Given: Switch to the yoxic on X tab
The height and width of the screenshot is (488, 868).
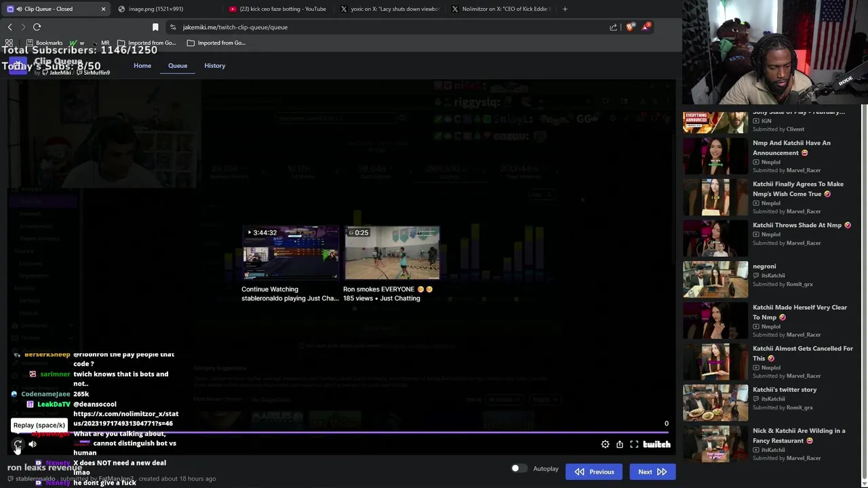Looking at the screenshot, I should coord(390,9).
